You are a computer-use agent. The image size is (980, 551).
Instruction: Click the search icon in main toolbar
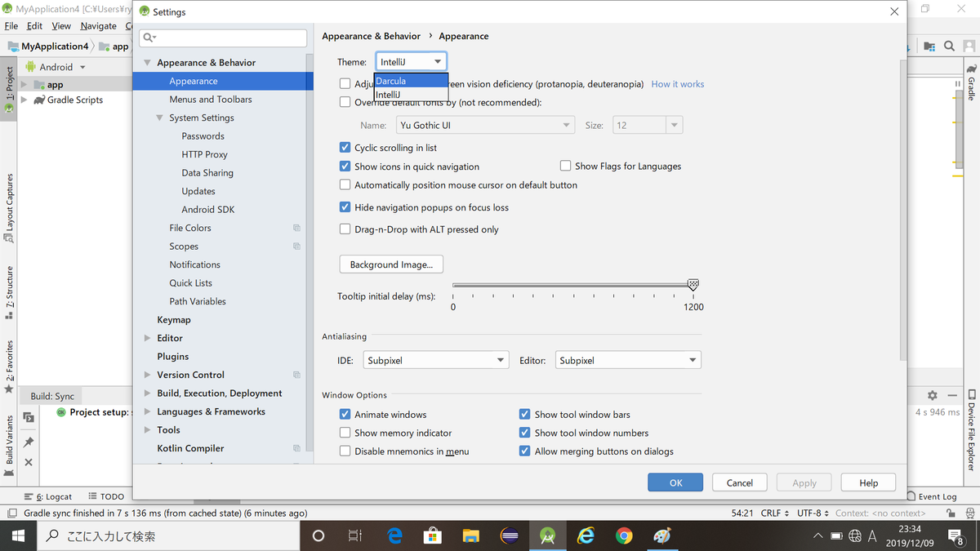949,47
